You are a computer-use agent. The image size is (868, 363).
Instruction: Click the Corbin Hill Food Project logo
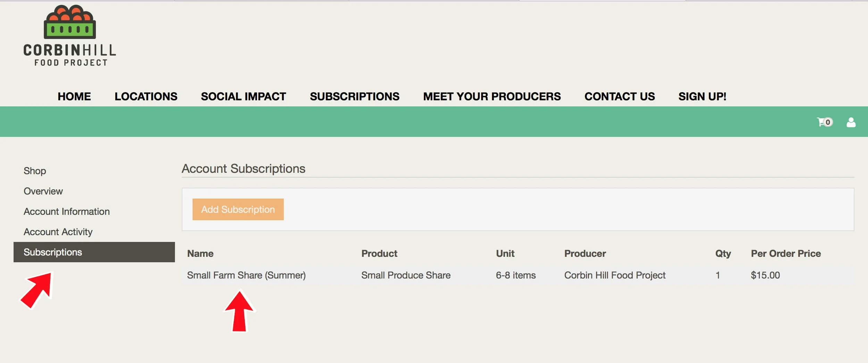click(70, 35)
